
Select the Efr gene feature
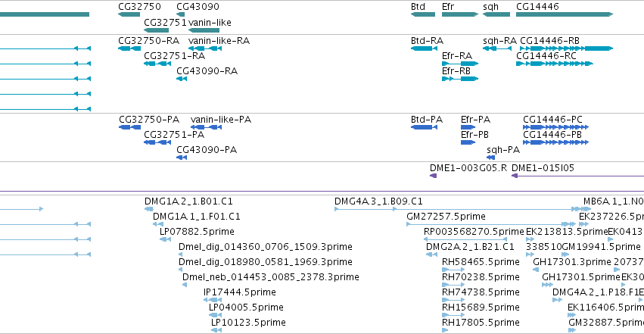point(460,14)
